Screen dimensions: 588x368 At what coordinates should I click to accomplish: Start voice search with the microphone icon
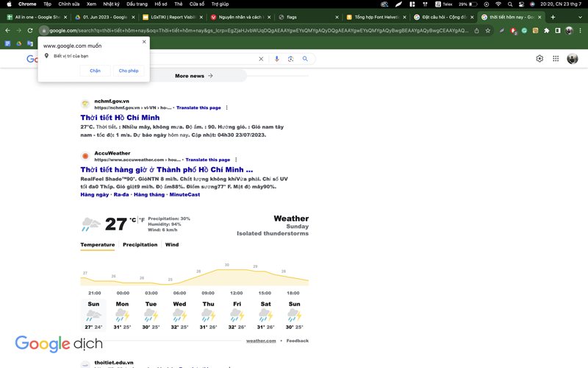point(277,59)
